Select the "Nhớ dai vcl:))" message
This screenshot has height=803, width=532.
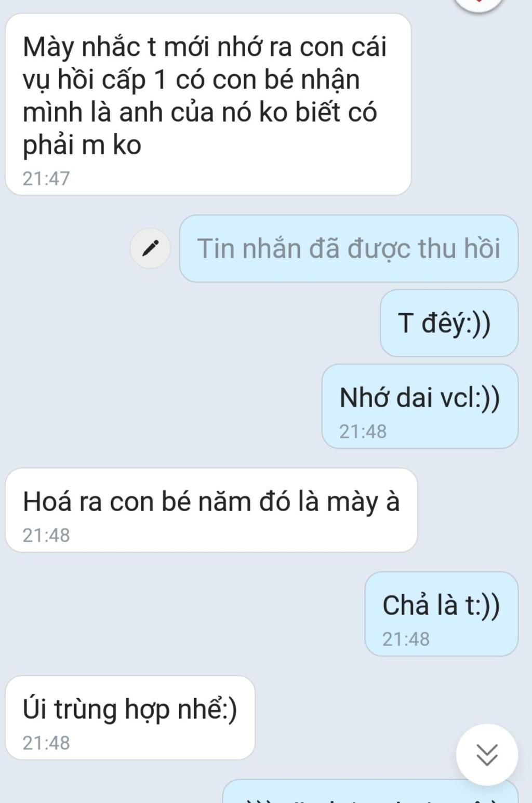pyautogui.click(x=420, y=406)
